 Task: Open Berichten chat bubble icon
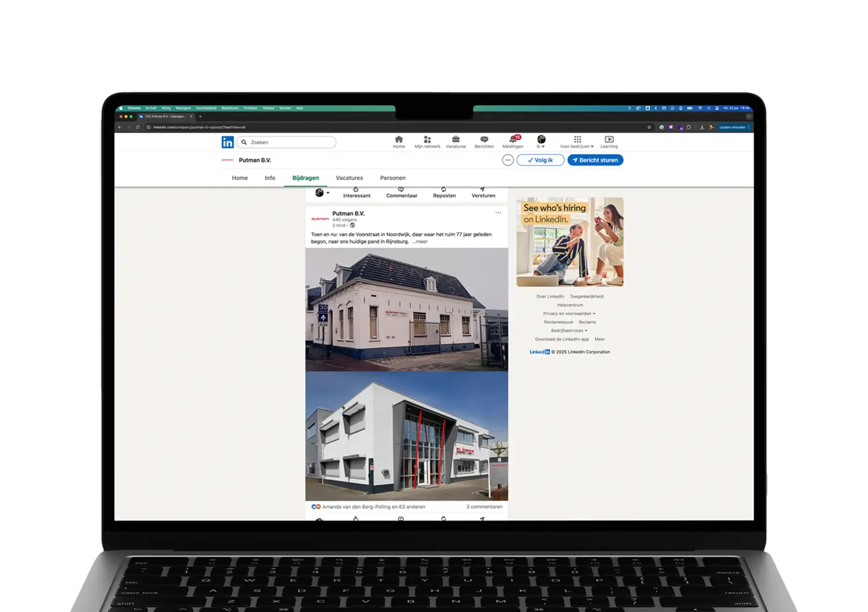point(484,139)
